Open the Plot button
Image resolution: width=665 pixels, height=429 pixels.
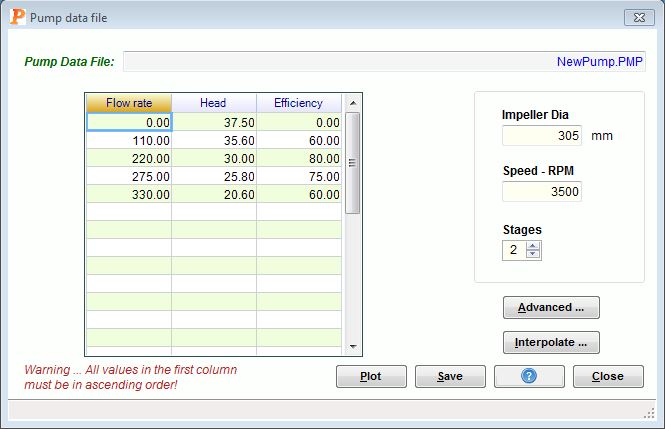pyautogui.click(x=371, y=376)
